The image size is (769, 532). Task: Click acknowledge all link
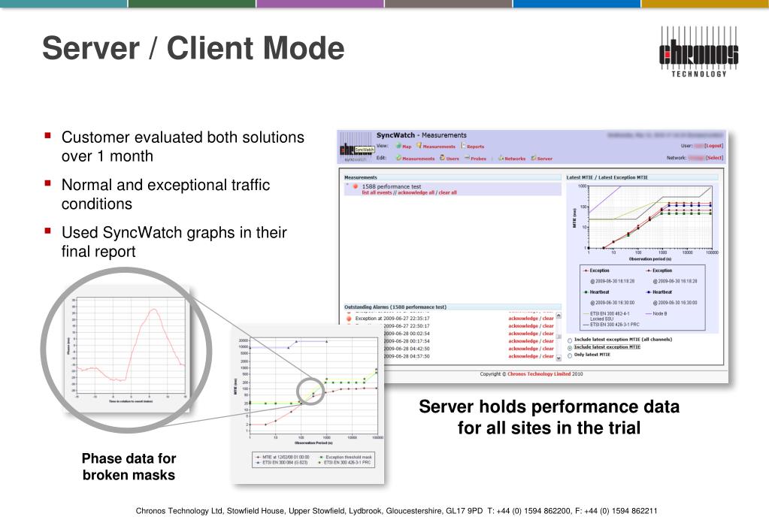click(416, 192)
